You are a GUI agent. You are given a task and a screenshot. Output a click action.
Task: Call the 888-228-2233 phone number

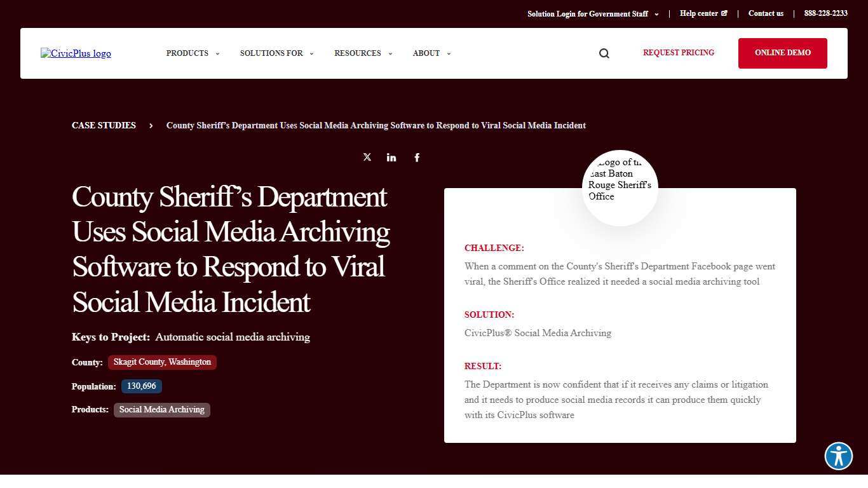[x=825, y=13]
